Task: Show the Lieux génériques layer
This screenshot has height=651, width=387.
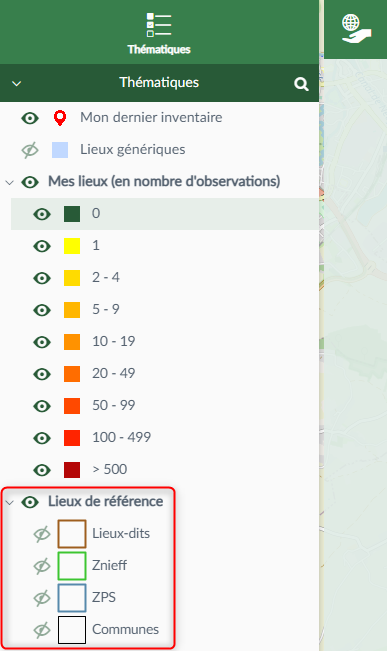Action: pyautogui.click(x=30, y=150)
